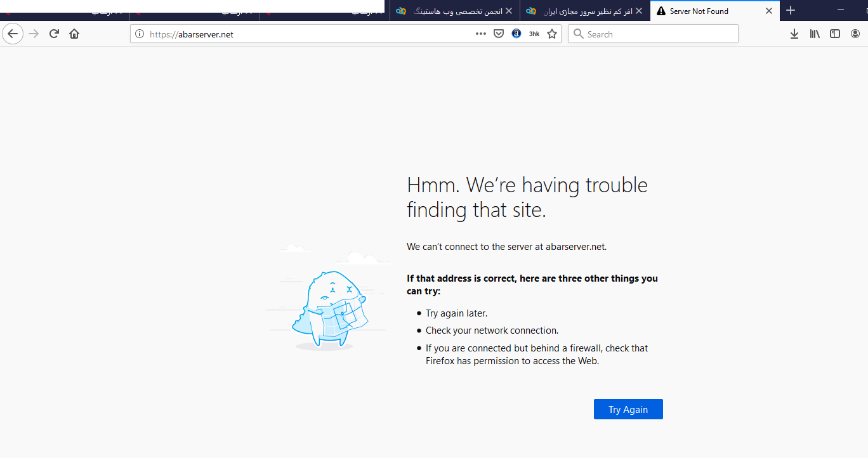The height and width of the screenshot is (458, 868).
Task: Focus the Search input field
Action: click(x=653, y=34)
